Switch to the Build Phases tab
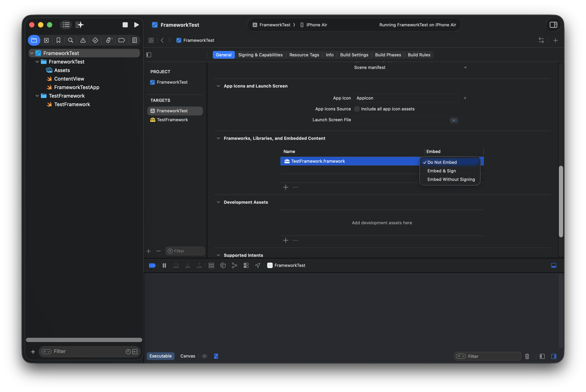Image resolution: width=586 pixels, height=392 pixels. point(388,55)
